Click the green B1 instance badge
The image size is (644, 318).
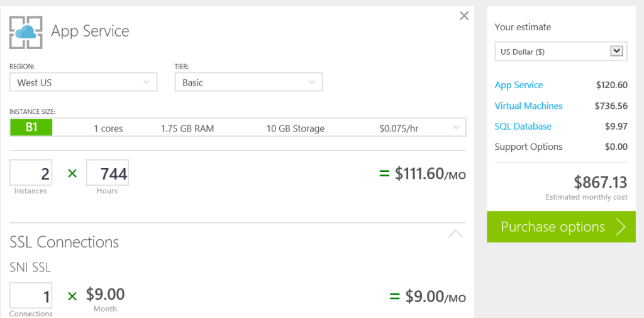[31, 127]
